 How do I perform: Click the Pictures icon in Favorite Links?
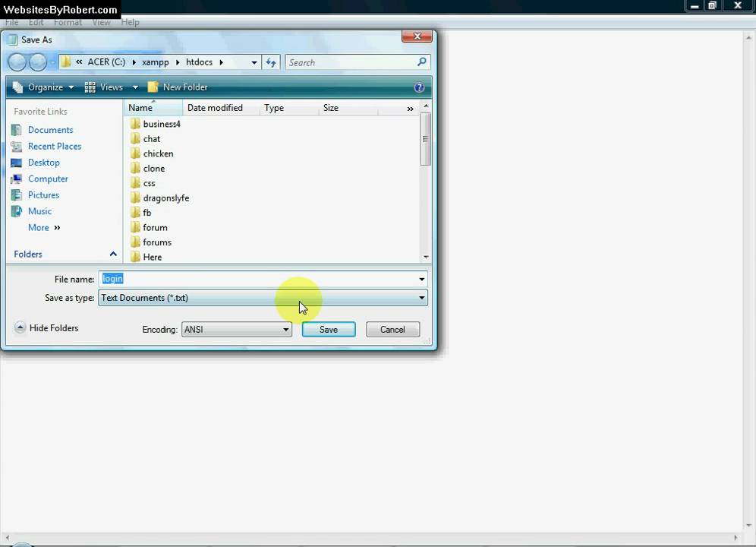[x=17, y=195]
